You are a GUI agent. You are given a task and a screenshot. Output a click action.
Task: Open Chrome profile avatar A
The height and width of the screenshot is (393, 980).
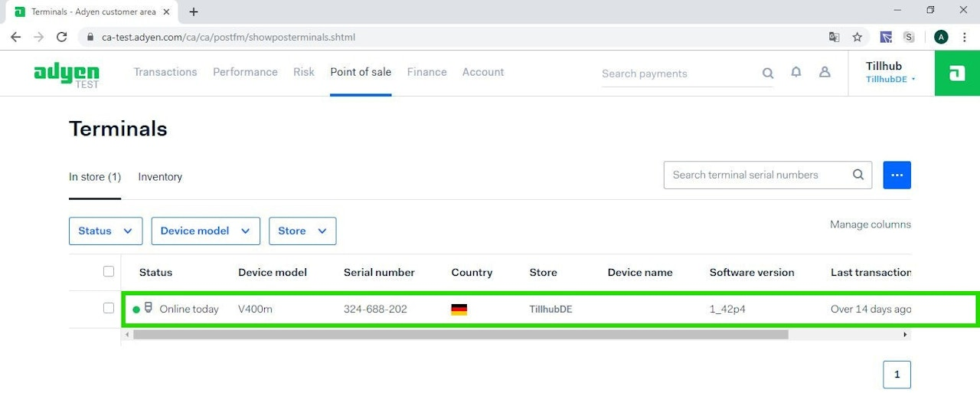pos(941,37)
